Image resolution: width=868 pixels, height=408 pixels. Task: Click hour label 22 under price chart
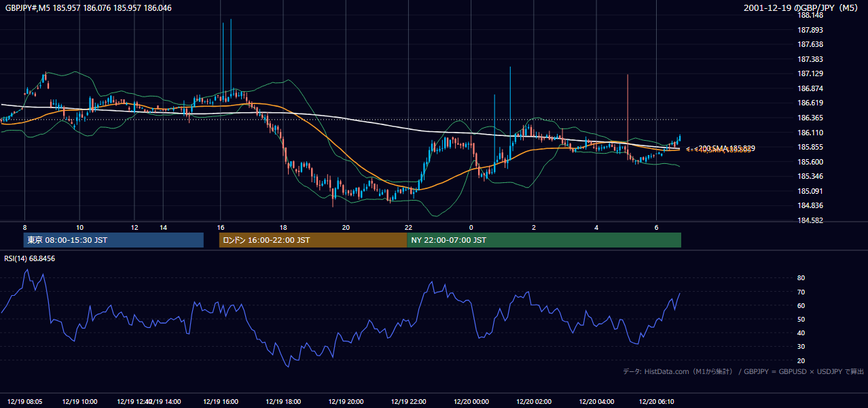pos(408,227)
